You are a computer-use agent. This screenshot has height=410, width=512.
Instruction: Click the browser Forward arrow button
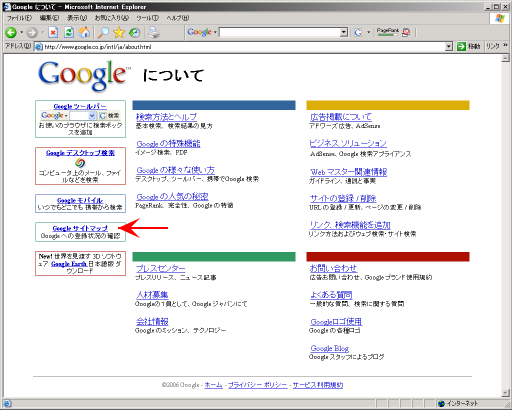[x=32, y=32]
